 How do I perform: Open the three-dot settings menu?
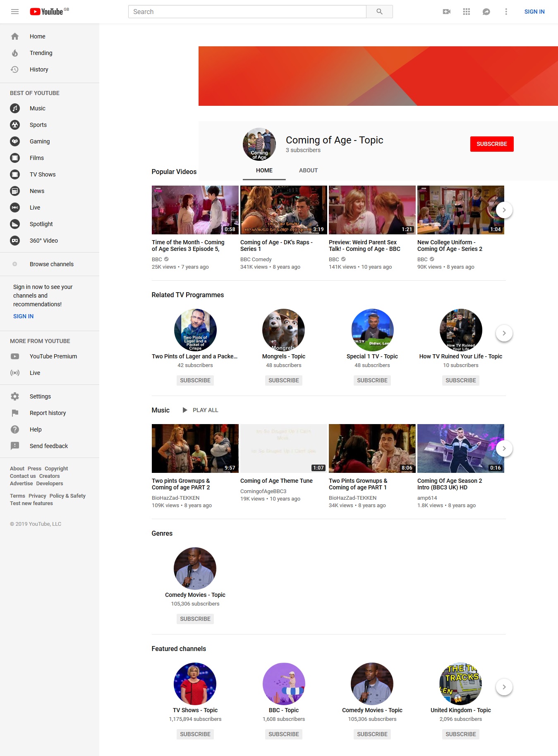tap(506, 12)
